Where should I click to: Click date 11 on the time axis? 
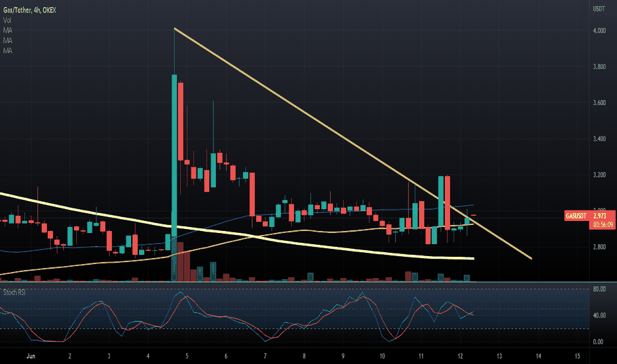(421, 356)
